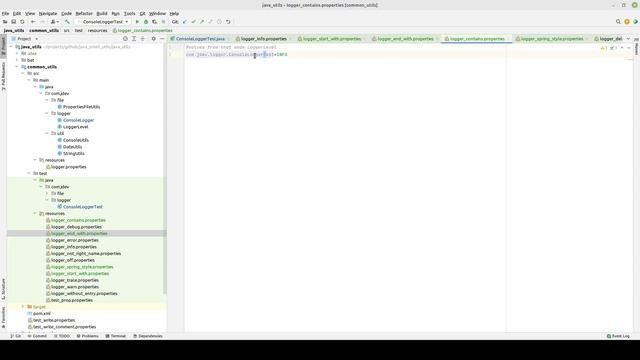Open Git Show History clock icon

(219, 22)
